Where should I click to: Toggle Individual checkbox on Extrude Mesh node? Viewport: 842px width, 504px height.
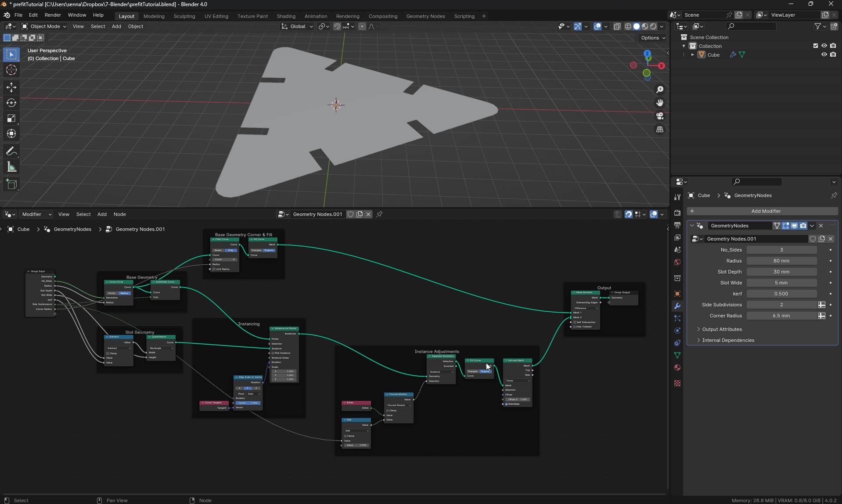(506, 404)
